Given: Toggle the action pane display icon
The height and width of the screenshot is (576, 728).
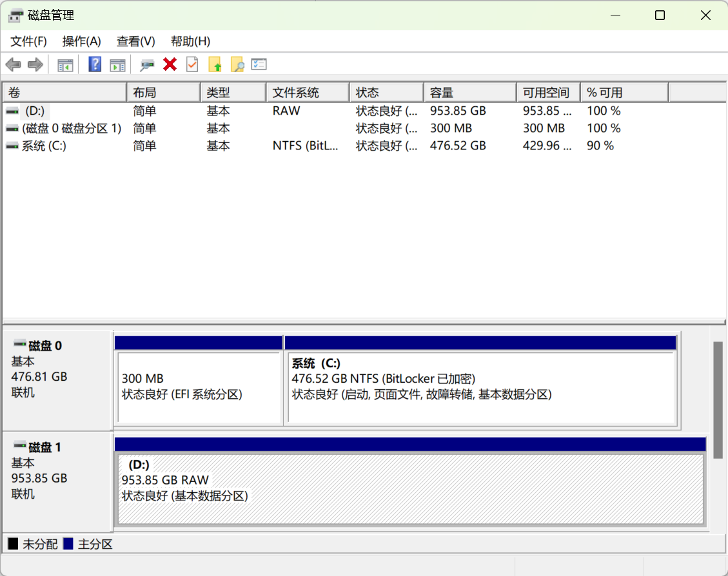Looking at the screenshot, I should coord(117,64).
